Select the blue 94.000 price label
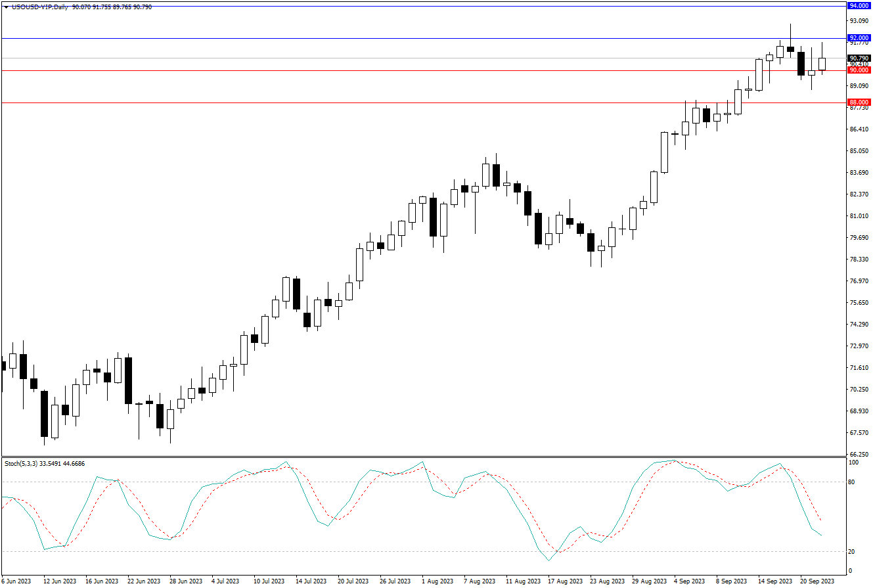Screen dimensions: 873x588 [x=859, y=5]
